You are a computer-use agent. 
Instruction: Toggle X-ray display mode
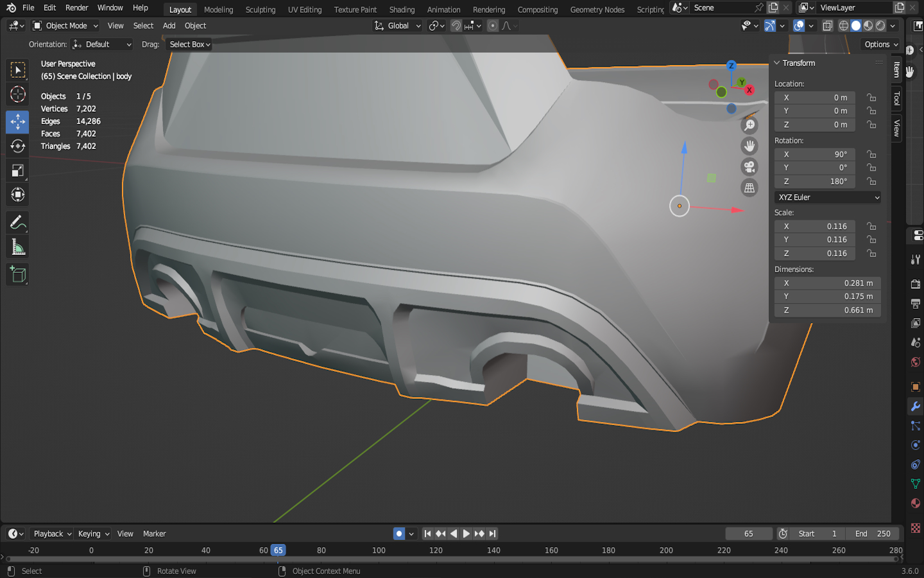pos(828,26)
